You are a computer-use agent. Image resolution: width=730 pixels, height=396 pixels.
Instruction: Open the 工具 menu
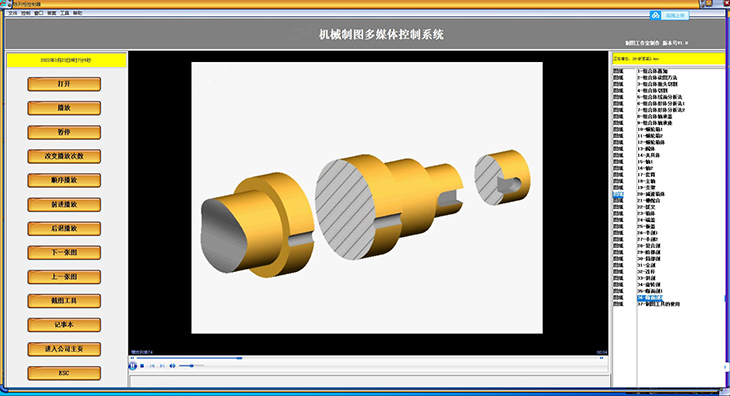pos(65,13)
